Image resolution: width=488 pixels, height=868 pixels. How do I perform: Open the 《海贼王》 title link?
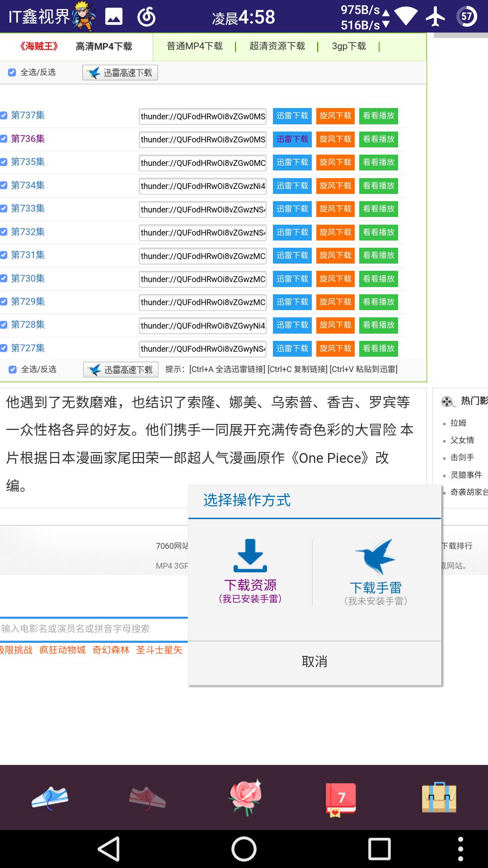(x=39, y=47)
